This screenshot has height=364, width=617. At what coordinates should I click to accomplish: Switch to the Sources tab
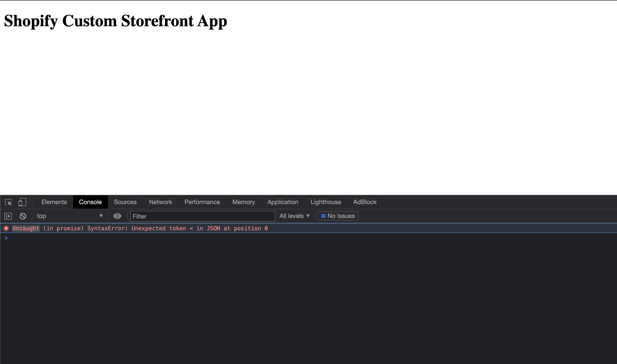coord(125,202)
